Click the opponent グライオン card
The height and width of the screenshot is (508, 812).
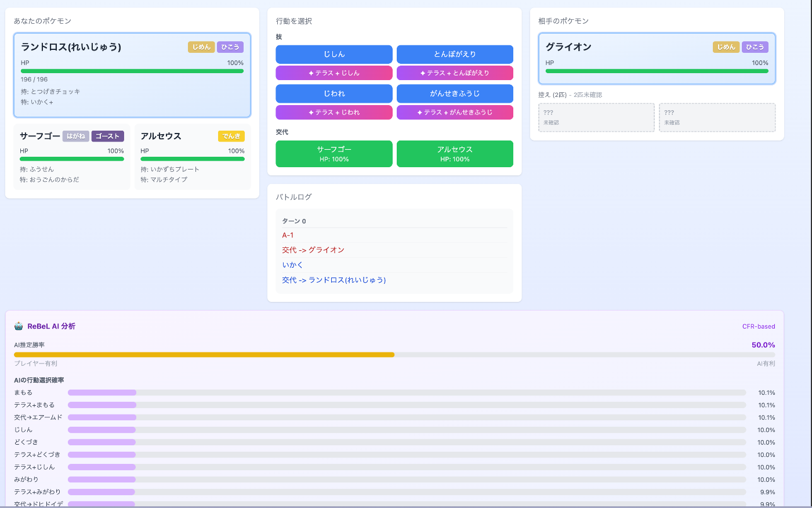pyautogui.click(x=657, y=59)
